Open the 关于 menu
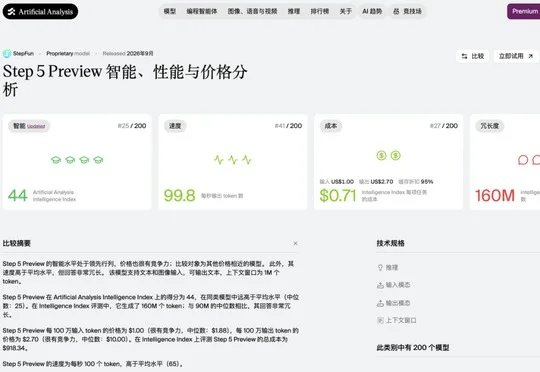Screen dimensions: 540x372 [345, 11]
